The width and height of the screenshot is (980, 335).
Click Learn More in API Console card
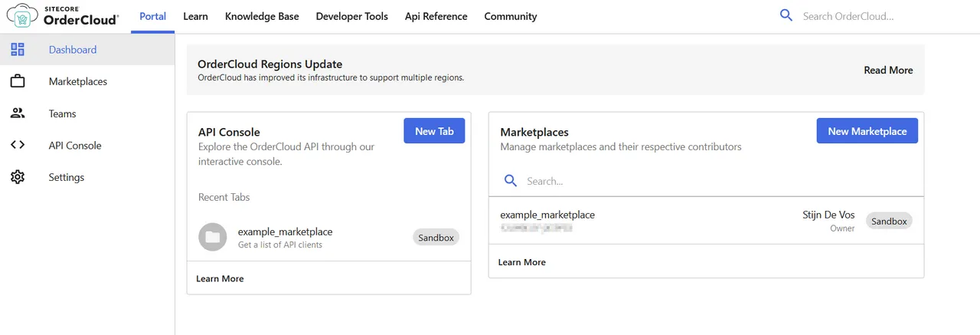click(x=220, y=278)
